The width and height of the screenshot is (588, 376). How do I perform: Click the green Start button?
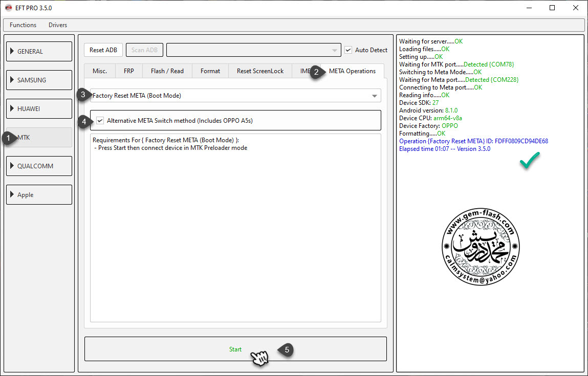pyautogui.click(x=235, y=349)
